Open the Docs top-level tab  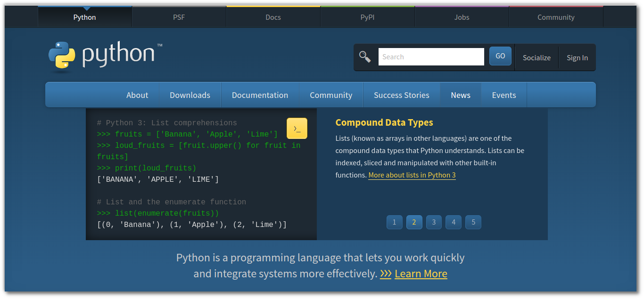point(273,17)
